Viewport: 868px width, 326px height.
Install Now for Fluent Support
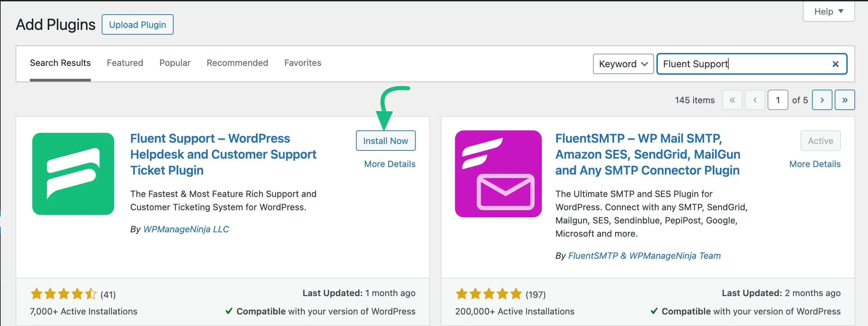386,141
